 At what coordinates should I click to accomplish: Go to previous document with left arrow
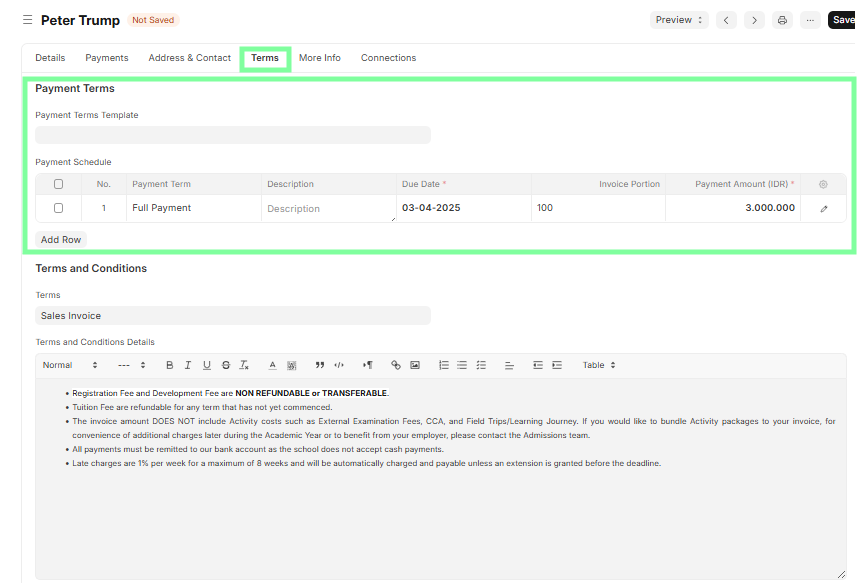pyautogui.click(x=727, y=20)
